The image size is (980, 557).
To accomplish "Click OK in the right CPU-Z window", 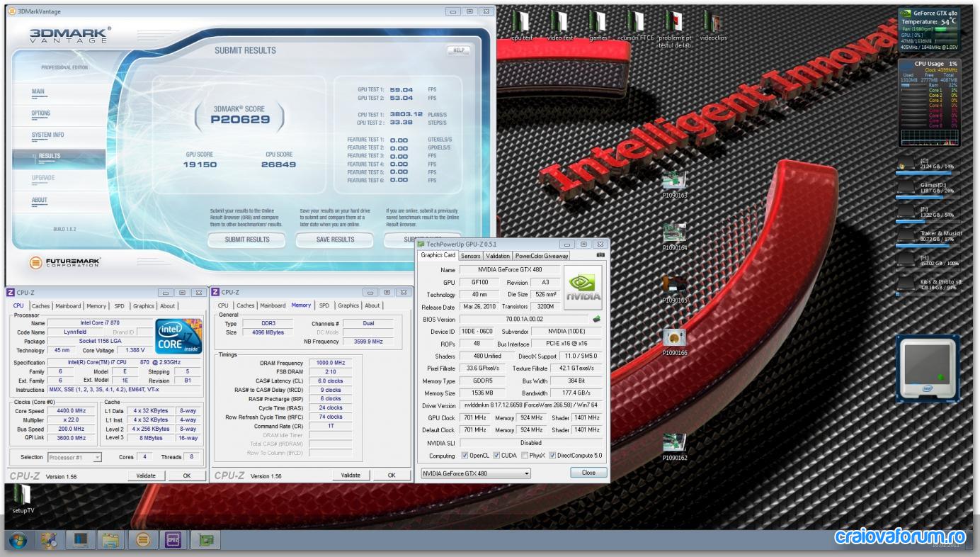I will click(x=392, y=475).
